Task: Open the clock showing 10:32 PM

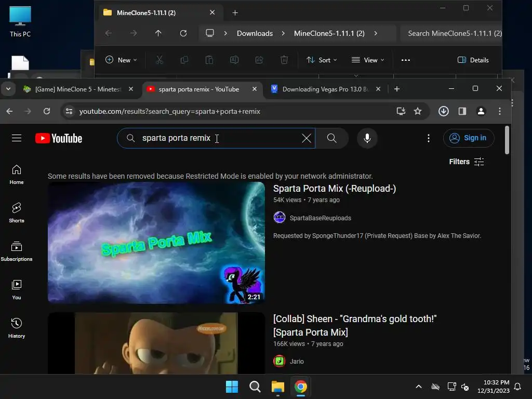Action: [x=494, y=387]
